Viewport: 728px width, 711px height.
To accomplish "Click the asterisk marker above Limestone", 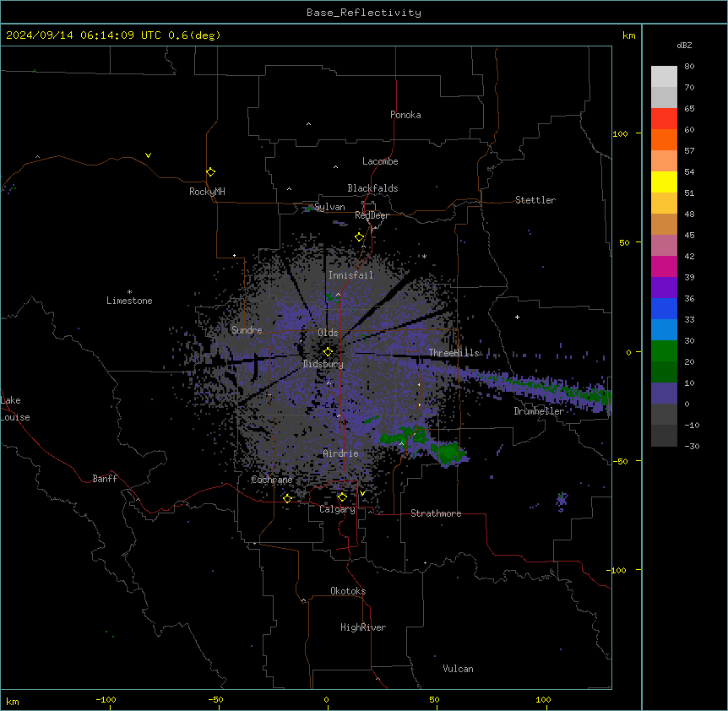I will (x=129, y=292).
